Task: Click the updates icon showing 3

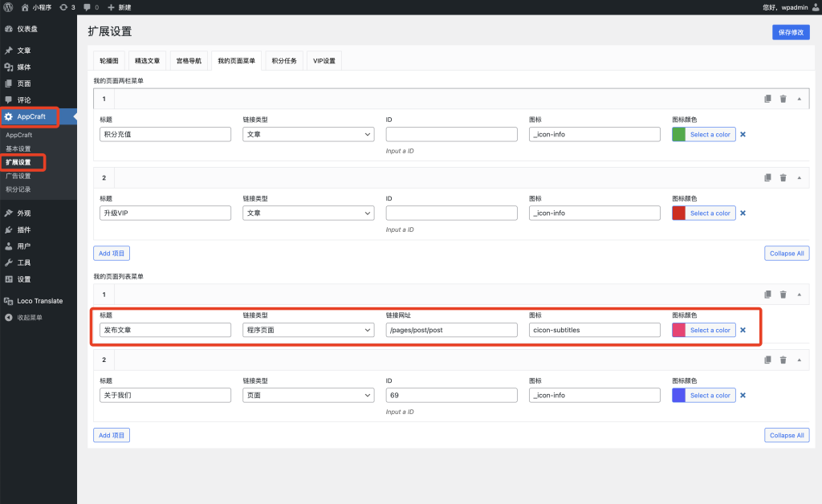Action: coord(63,7)
